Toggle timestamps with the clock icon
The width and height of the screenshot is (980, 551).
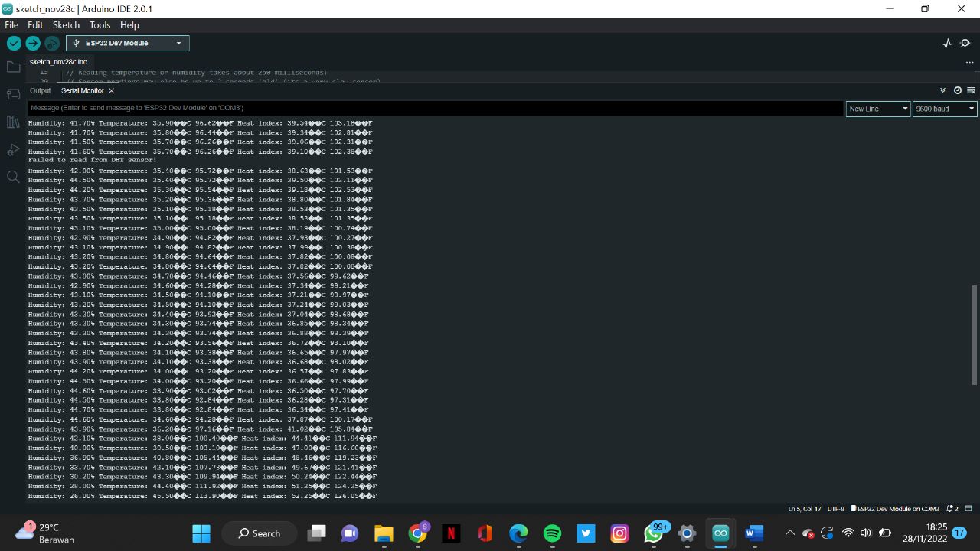957,90
